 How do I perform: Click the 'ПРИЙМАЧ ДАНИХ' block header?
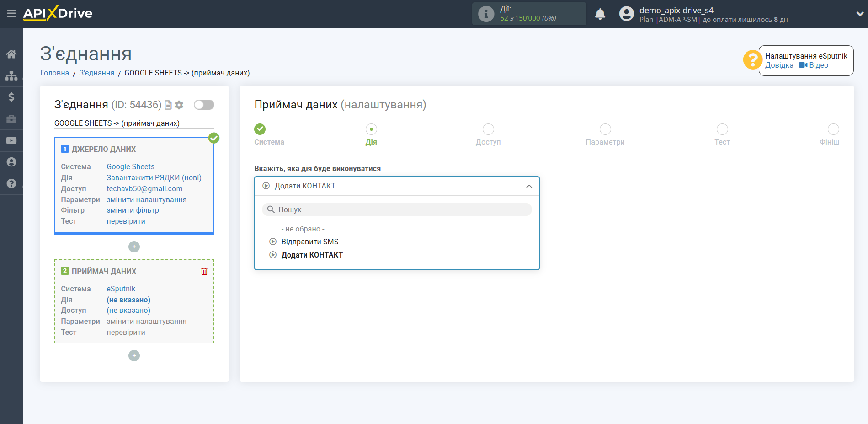tap(104, 272)
